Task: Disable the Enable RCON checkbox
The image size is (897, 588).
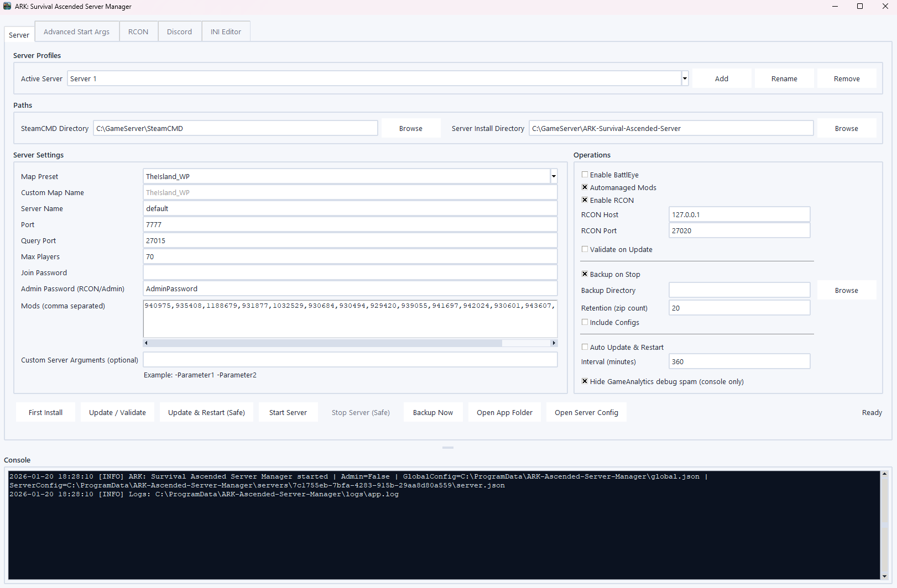Action: (x=585, y=200)
